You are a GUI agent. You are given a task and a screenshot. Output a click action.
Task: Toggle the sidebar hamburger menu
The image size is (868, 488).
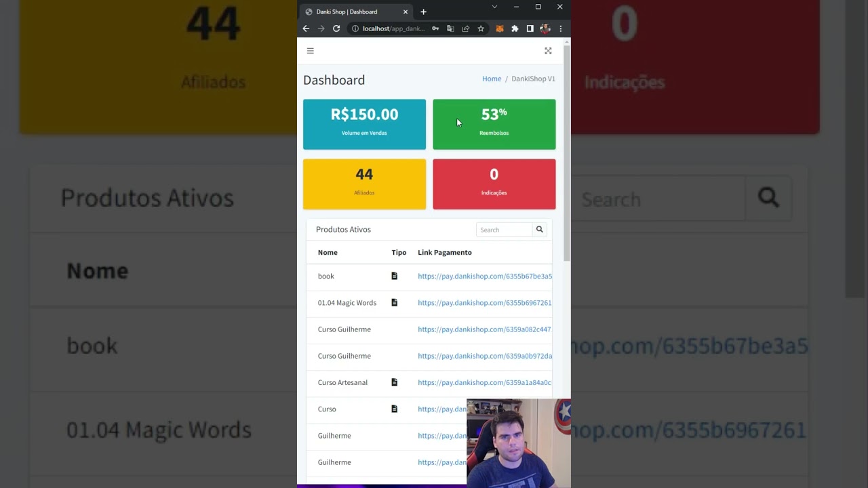310,51
